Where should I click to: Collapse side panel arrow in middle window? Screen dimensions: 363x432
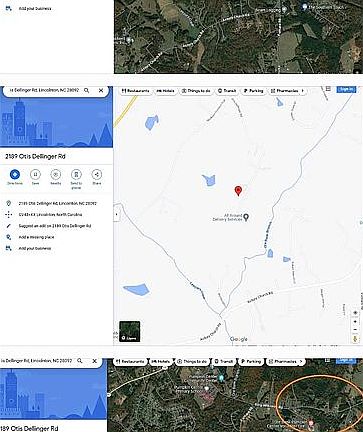(x=116, y=214)
